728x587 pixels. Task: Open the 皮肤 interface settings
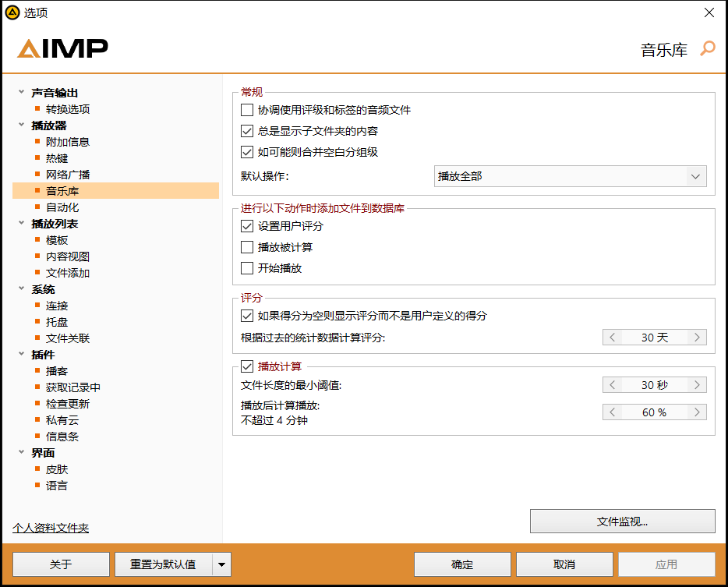pyautogui.click(x=57, y=469)
